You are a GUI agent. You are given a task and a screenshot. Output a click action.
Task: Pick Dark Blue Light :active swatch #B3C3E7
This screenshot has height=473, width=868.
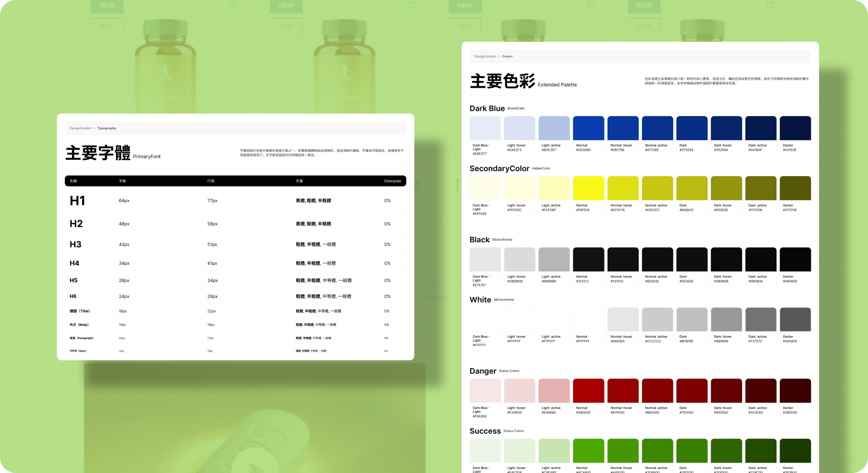click(554, 128)
